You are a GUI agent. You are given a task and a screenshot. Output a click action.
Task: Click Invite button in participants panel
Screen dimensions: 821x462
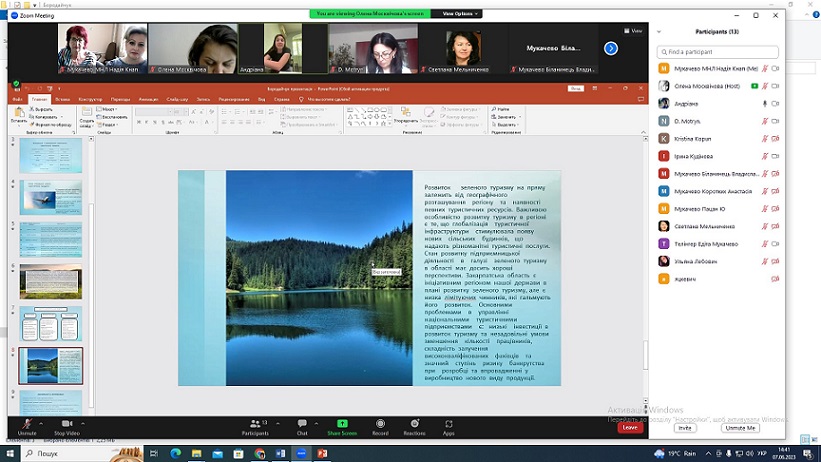685,428
